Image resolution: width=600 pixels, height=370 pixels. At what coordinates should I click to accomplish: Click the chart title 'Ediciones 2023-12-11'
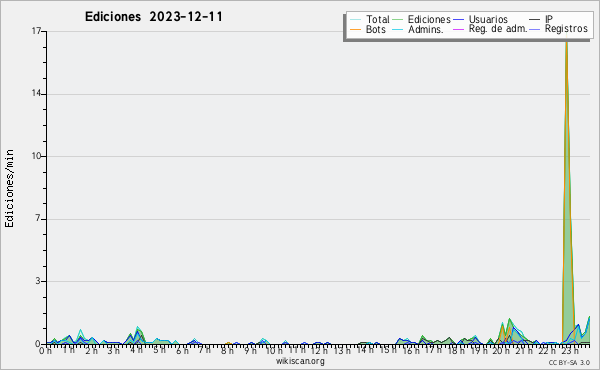coord(153,17)
